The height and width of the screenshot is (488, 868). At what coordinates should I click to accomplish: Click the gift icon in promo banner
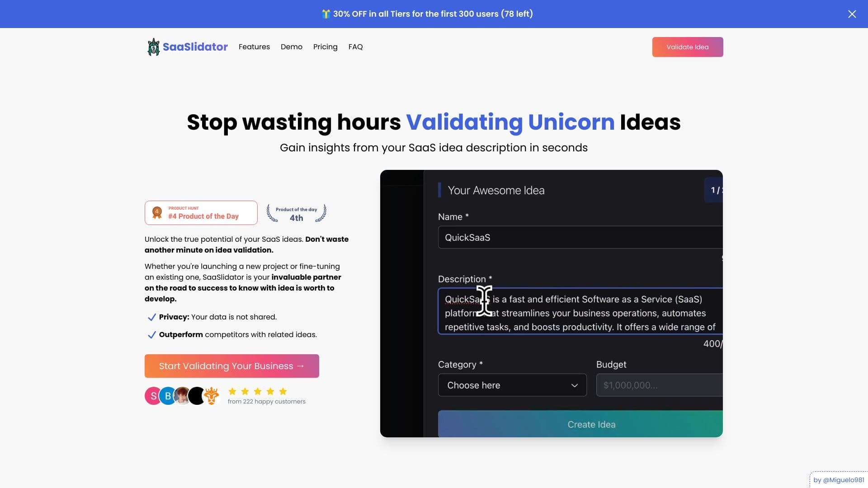coord(325,14)
